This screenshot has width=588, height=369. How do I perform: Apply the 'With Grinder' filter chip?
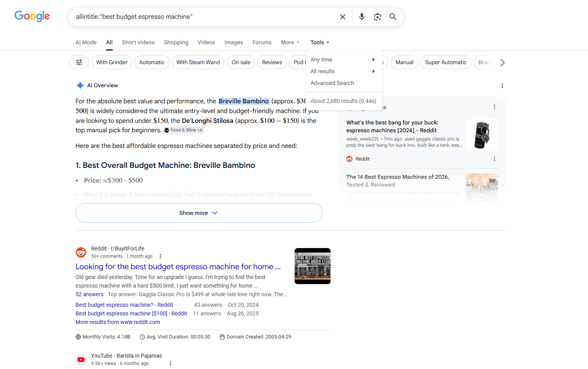point(112,62)
